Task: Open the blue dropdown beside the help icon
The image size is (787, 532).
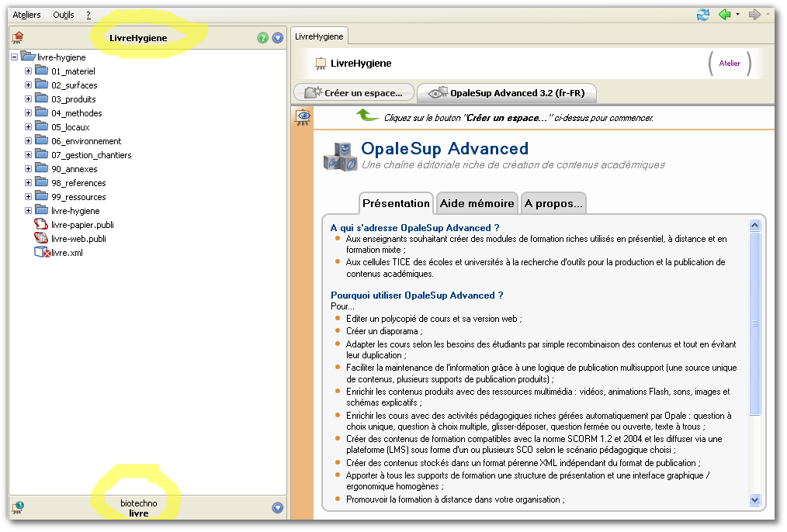Action: tap(278, 37)
